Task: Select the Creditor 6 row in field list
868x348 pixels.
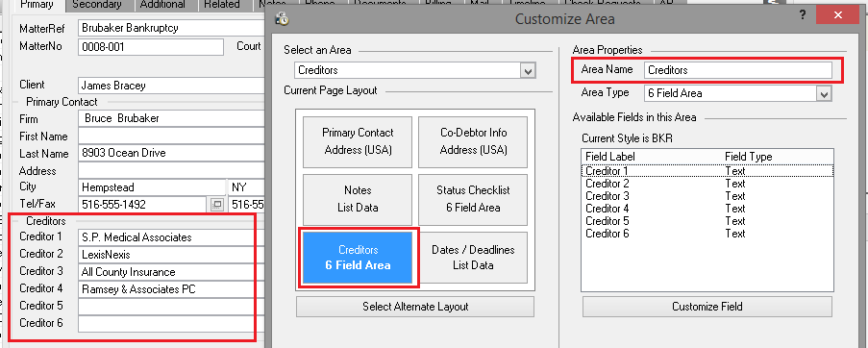Action: pos(707,234)
